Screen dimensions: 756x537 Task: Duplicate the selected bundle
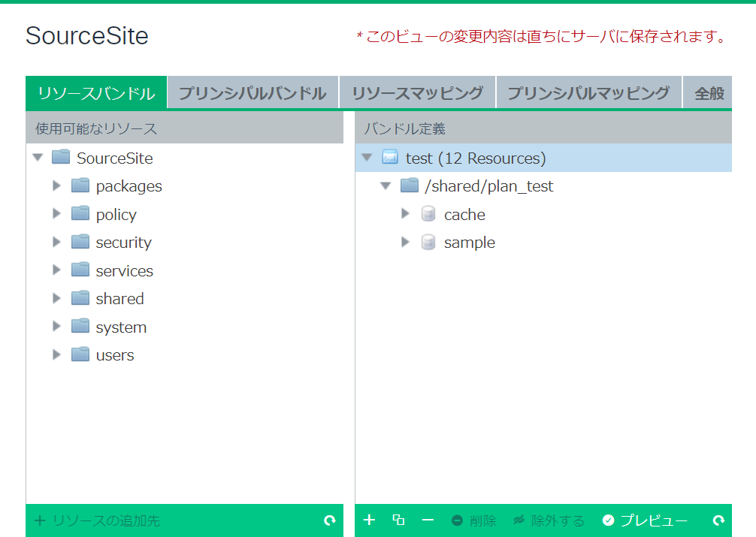pyautogui.click(x=398, y=520)
